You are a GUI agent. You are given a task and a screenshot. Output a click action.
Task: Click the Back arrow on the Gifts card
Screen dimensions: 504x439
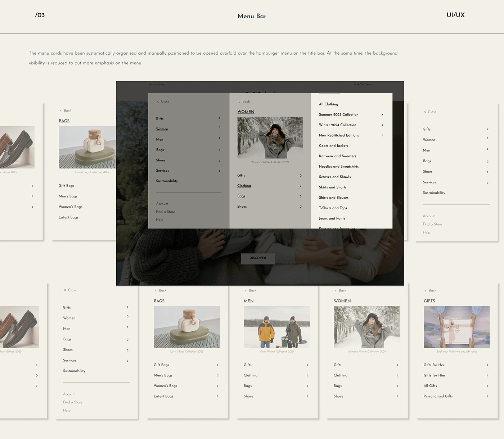[426, 291]
